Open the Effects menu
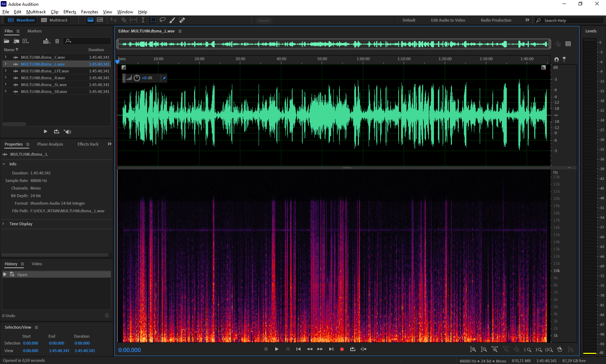 (70, 12)
